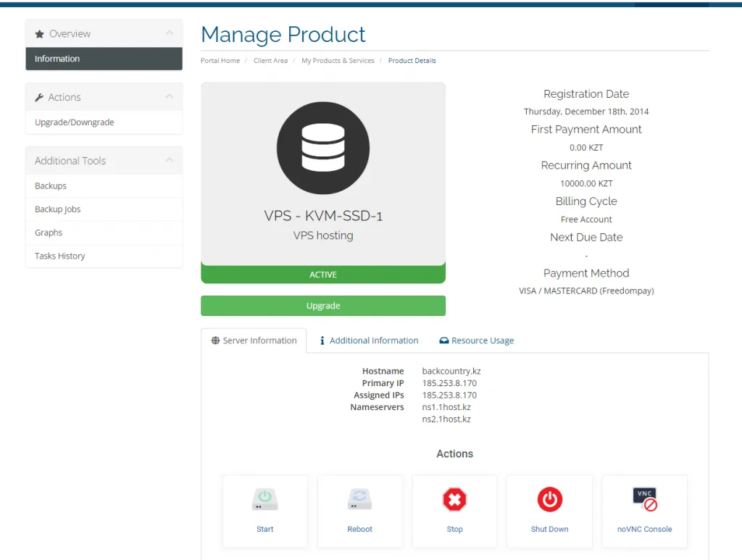Viewport: 742px width, 560px height.
Task: Click VPS - KVM-SSD-1 product name
Action: 323,216
